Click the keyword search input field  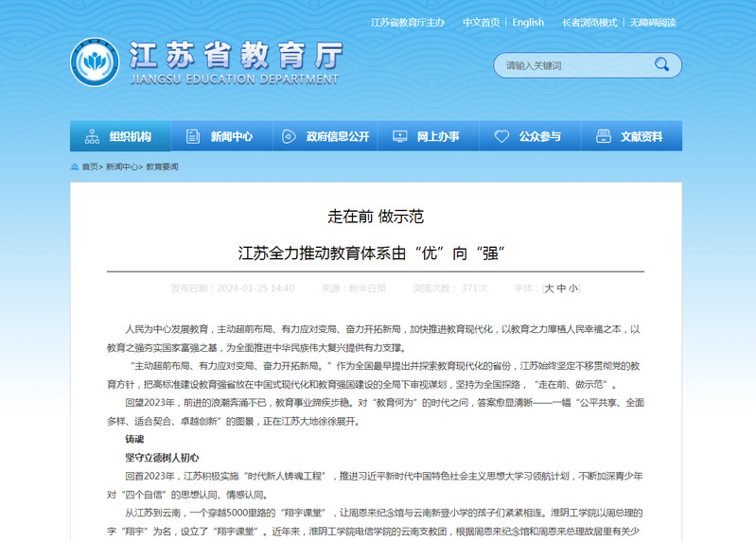pos(572,65)
